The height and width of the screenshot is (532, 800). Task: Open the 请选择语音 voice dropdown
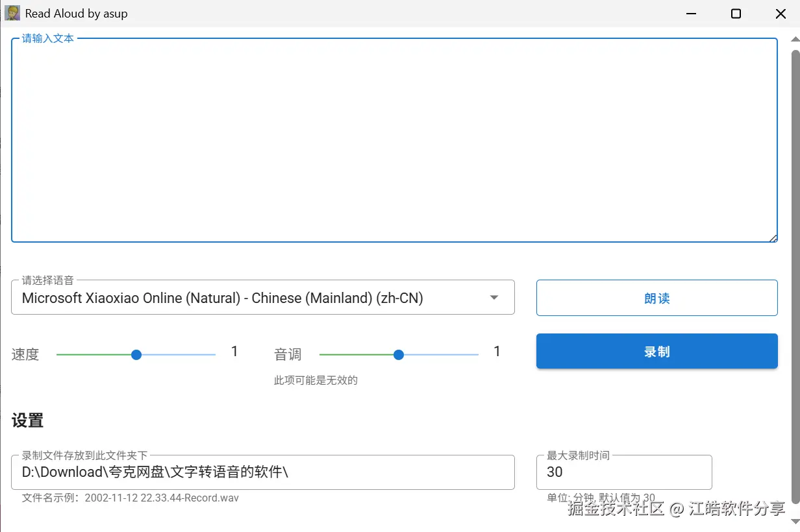(263, 298)
